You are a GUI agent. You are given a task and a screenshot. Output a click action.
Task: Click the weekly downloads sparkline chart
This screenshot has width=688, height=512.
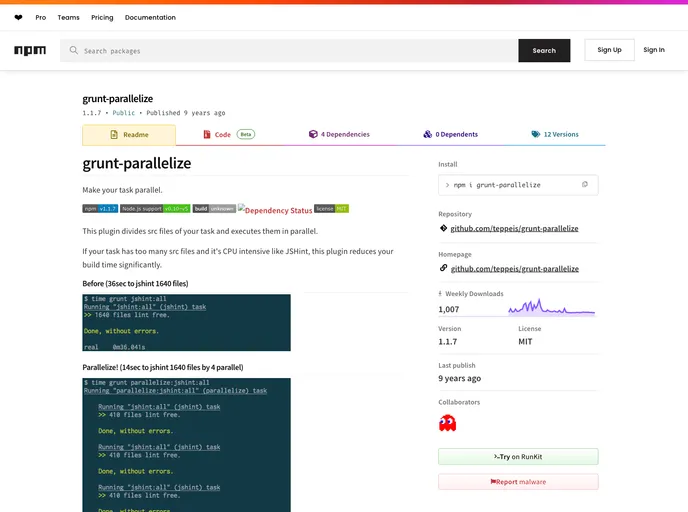tap(552, 307)
